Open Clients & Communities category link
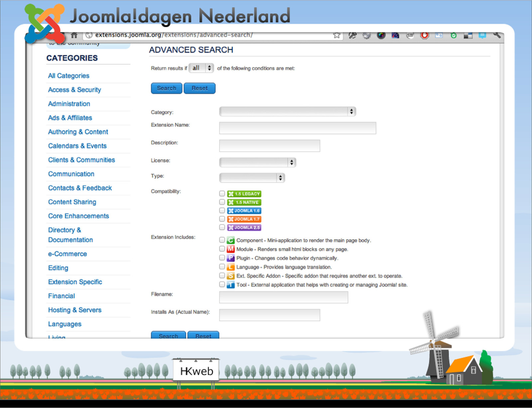The image size is (532, 410). [81, 160]
